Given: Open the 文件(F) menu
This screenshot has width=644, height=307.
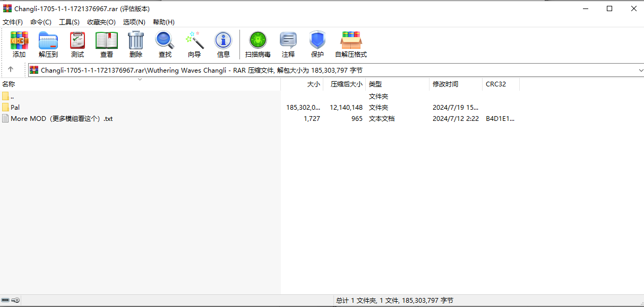Looking at the screenshot, I should pos(13,22).
